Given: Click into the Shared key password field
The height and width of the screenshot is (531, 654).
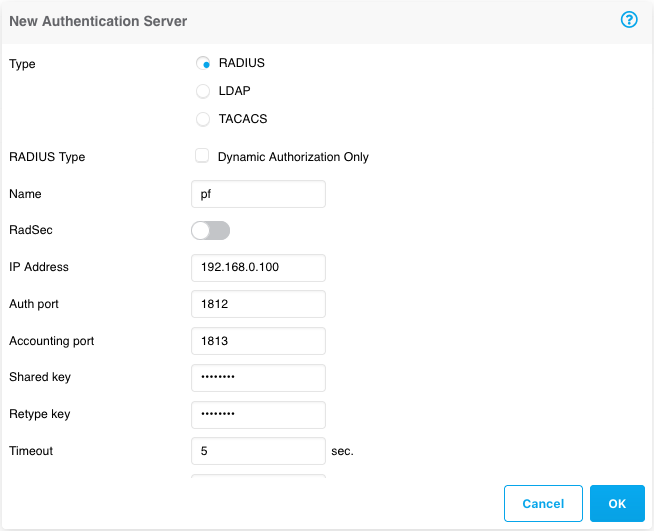Looking at the screenshot, I should point(258,378).
